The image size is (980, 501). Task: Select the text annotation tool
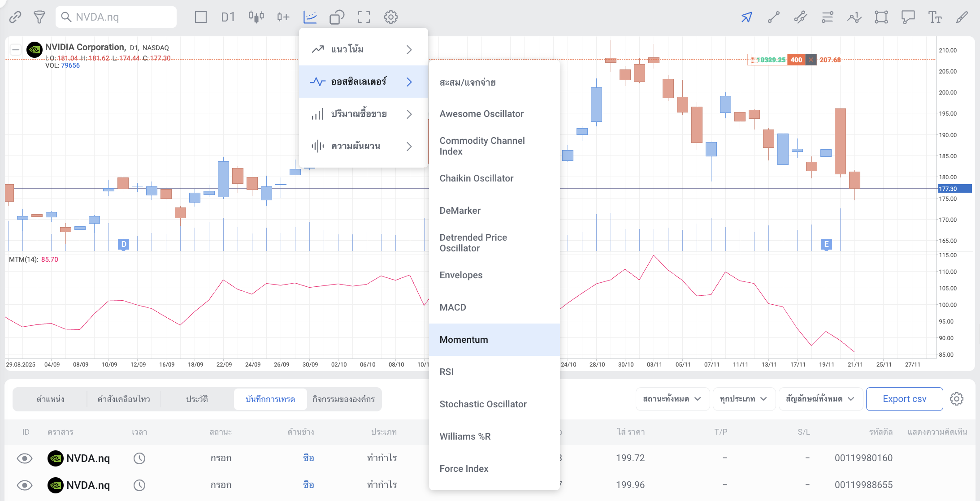pyautogui.click(x=935, y=17)
